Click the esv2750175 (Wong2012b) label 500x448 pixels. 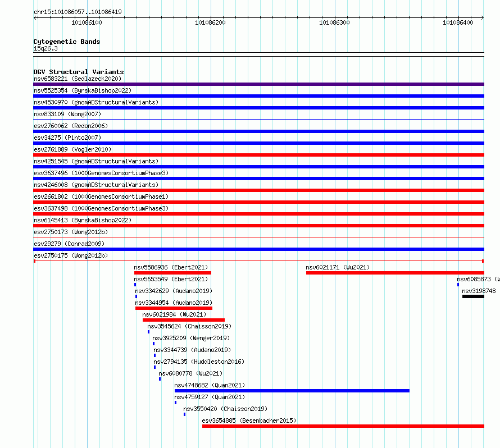[71, 255]
